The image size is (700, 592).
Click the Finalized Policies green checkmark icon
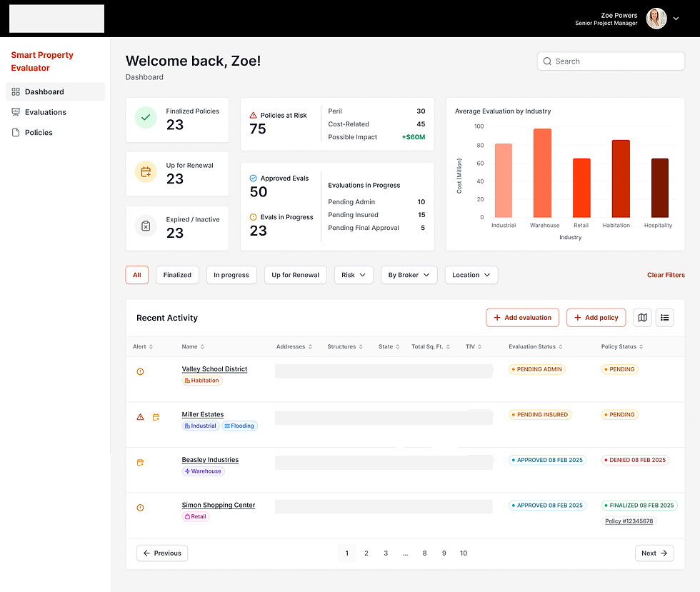[146, 118]
